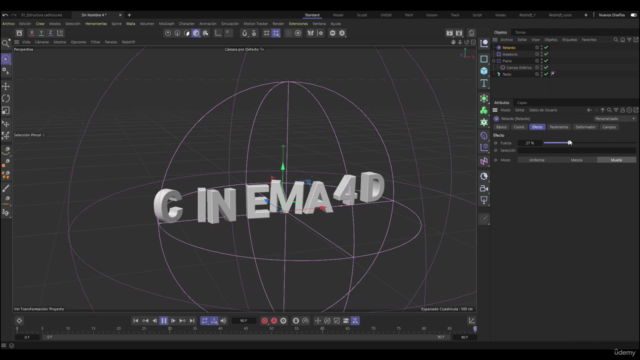The height and width of the screenshot is (360, 640).
Task: Switch to the Deformador attributes tab
Action: 585,127
